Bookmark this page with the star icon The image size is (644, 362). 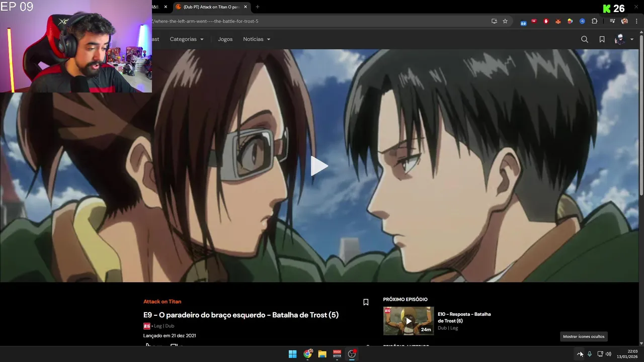click(505, 21)
